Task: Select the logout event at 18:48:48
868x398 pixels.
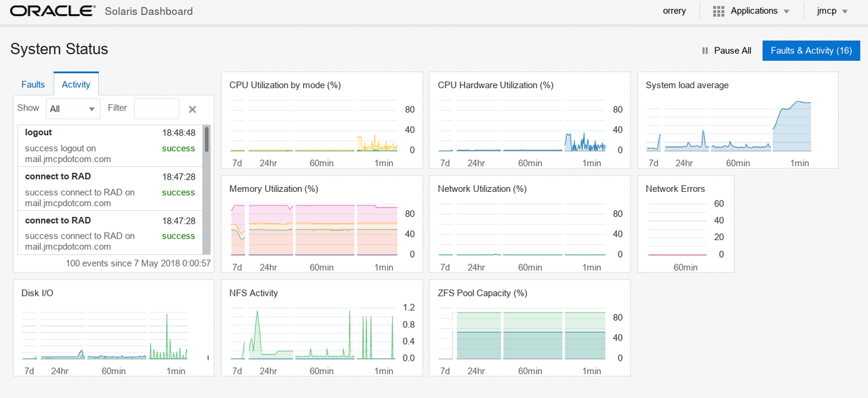Action: pos(110,145)
